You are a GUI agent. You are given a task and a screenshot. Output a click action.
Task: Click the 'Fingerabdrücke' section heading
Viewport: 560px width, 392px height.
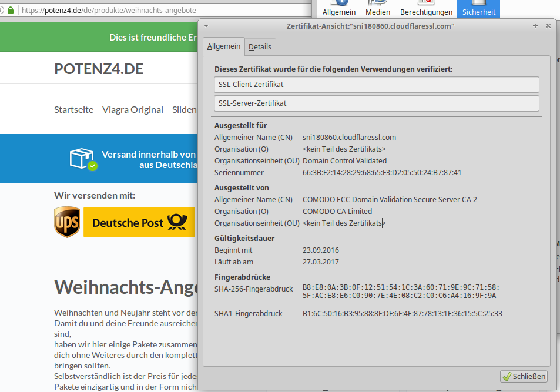click(243, 277)
